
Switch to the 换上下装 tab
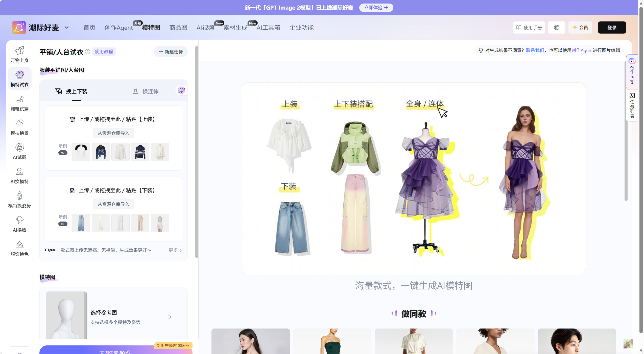72,91
